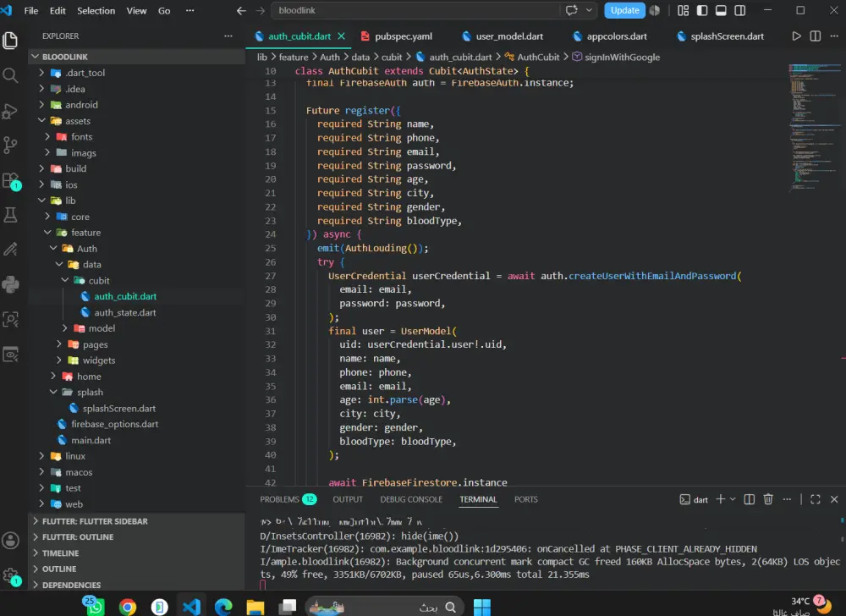Open the Testing flask view

pyautogui.click(x=10, y=215)
